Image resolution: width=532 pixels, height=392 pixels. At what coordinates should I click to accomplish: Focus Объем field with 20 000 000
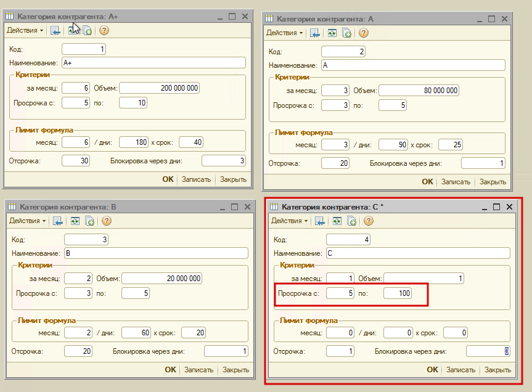pyautogui.click(x=162, y=279)
